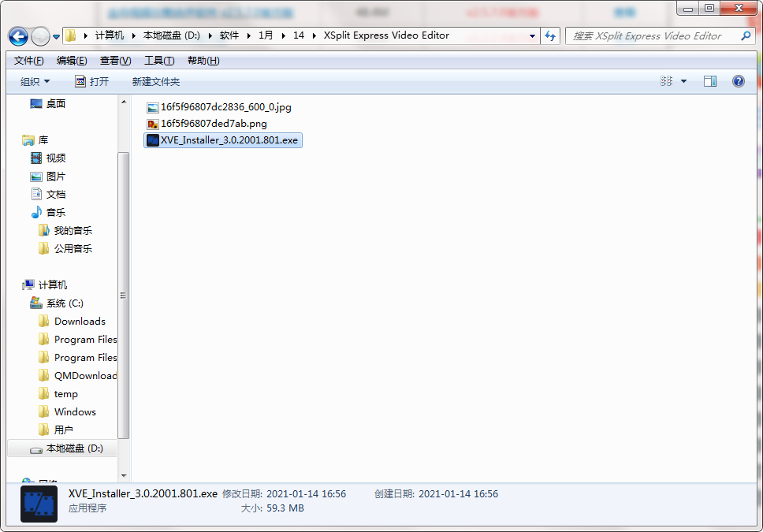Image resolution: width=763 pixels, height=532 pixels.
Task: Refresh the folder with the refresh icon
Action: click(x=550, y=36)
